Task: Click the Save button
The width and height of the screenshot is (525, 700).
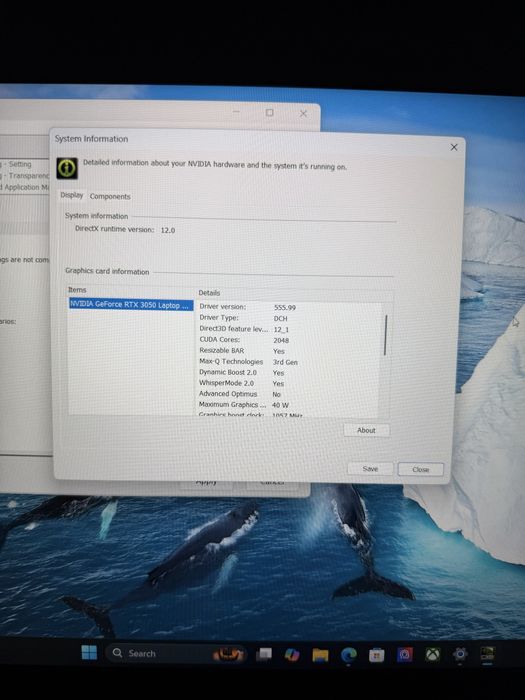Action: coord(371,469)
